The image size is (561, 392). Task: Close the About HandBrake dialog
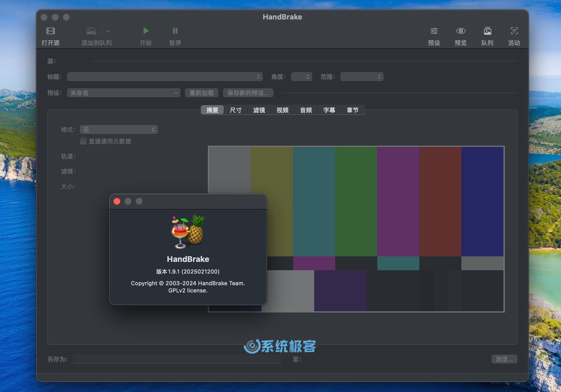[117, 201]
